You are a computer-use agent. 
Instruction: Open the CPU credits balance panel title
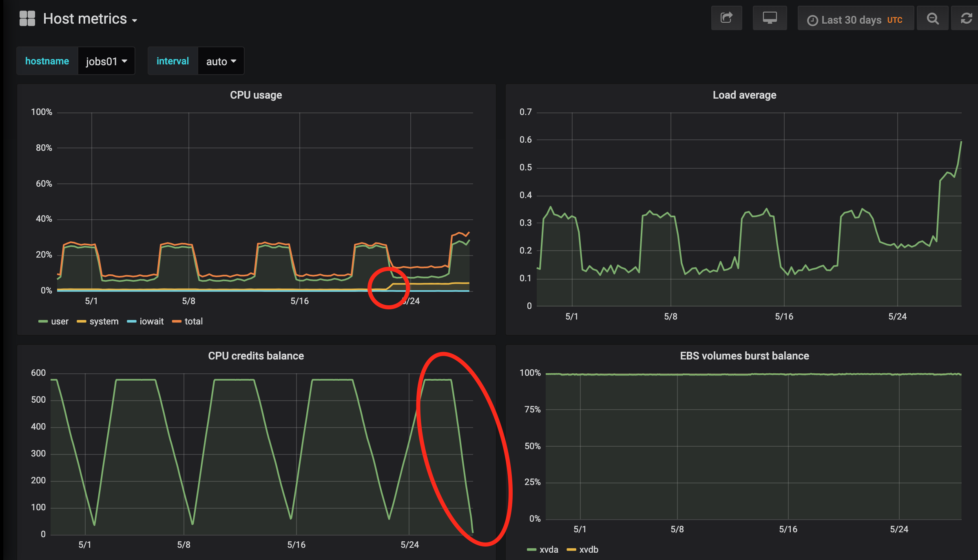256,356
